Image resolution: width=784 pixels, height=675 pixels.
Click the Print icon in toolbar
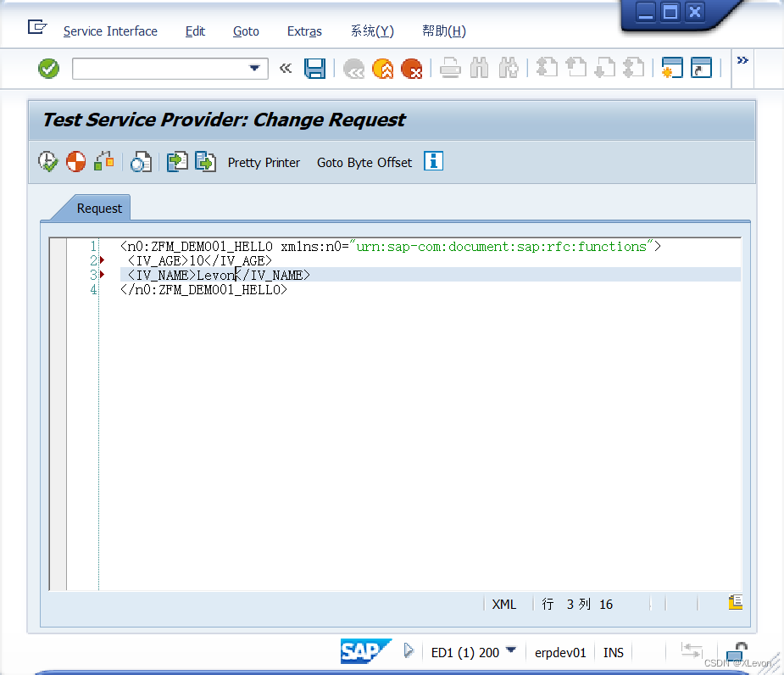coord(451,69)
